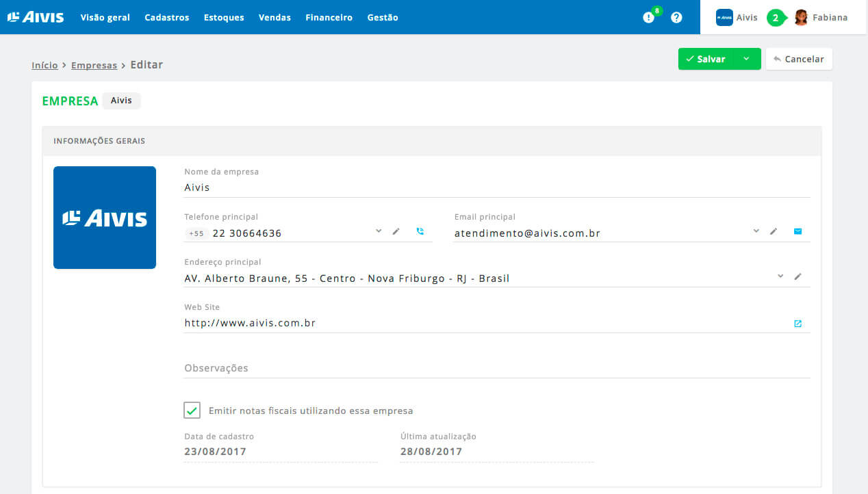The width and height of the screenshot is (868, 494).
Task: Open the Salvar options dropdown arrow
Action: point(747,59)
